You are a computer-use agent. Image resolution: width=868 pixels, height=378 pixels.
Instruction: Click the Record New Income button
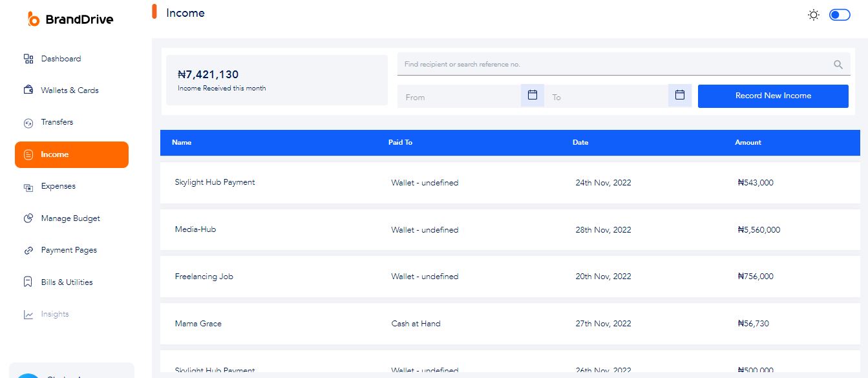point(773,96)
